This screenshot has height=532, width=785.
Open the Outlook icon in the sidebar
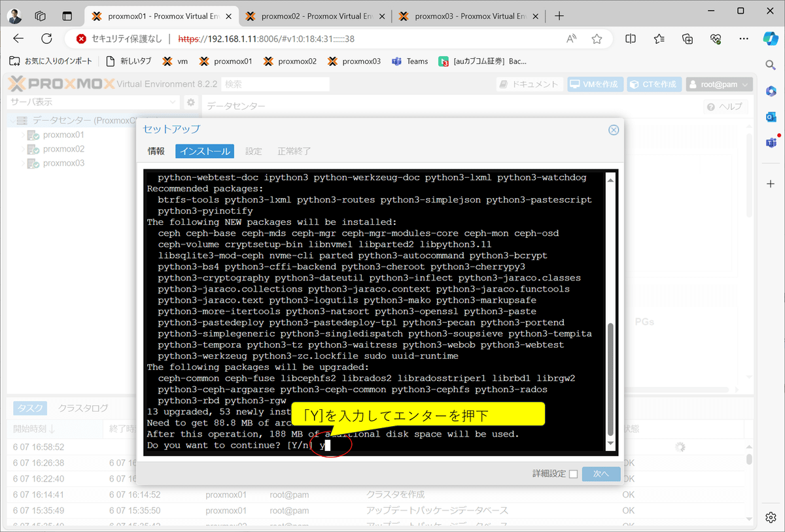(771, 116)
